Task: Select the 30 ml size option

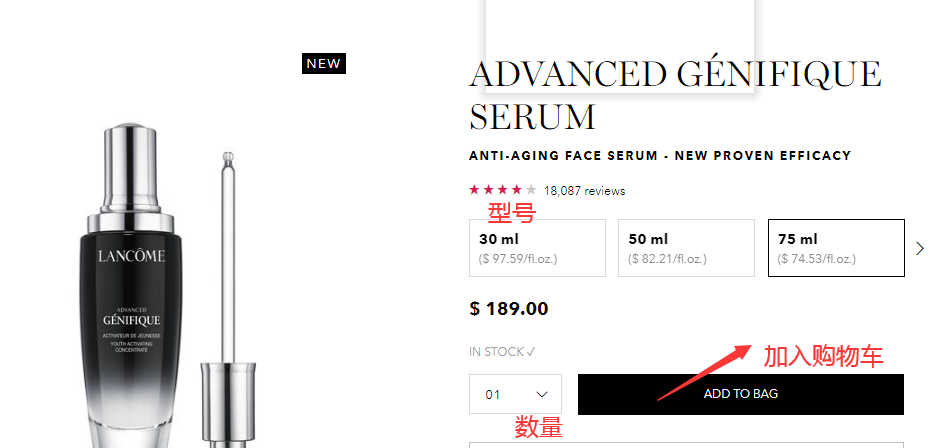Action: click(x=537, y=248)
